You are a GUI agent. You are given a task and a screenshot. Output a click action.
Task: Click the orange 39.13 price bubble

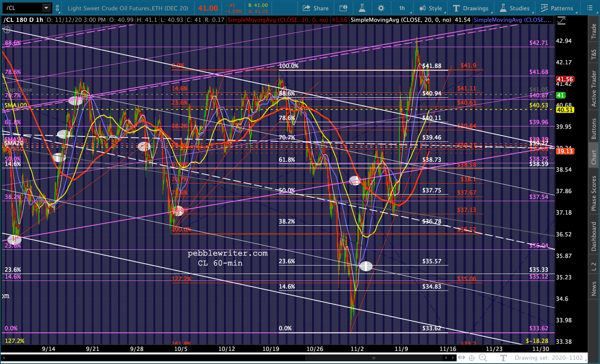point(565,151)
